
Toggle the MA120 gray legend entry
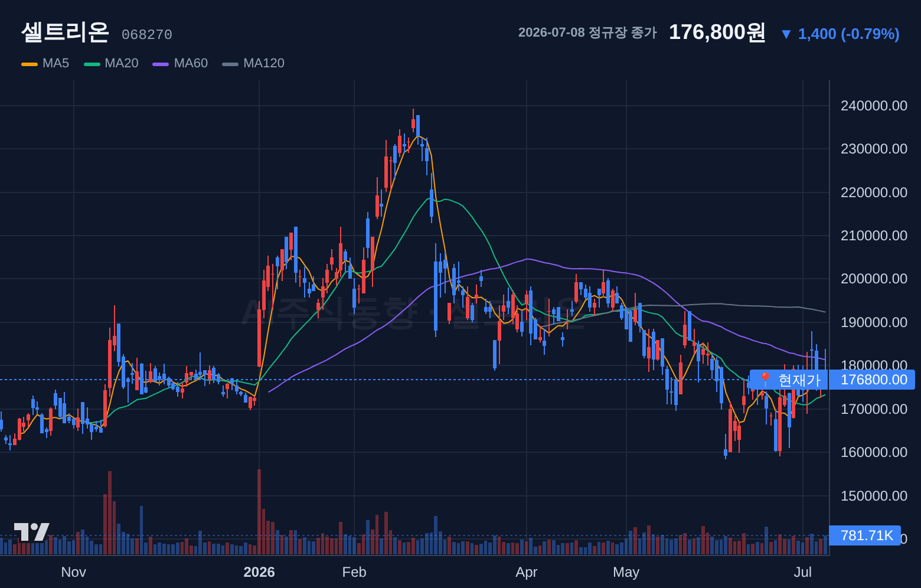point(253,63)
